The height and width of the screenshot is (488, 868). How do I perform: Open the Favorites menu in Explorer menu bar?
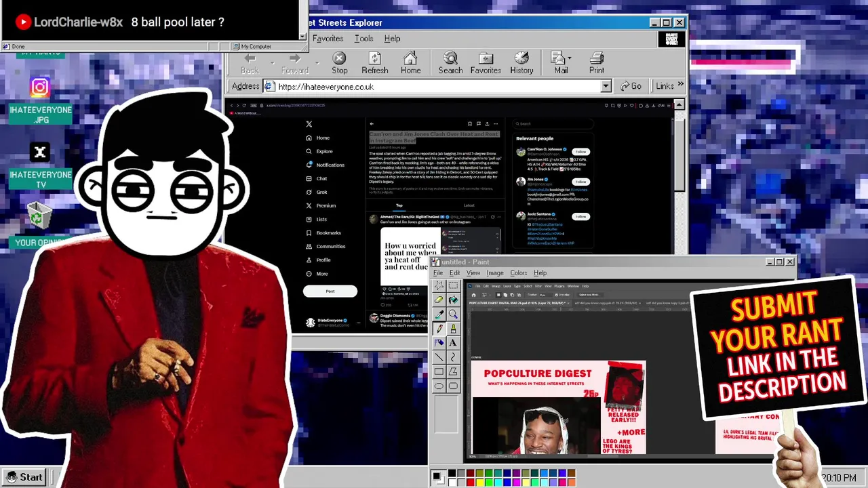coord(328,39)
